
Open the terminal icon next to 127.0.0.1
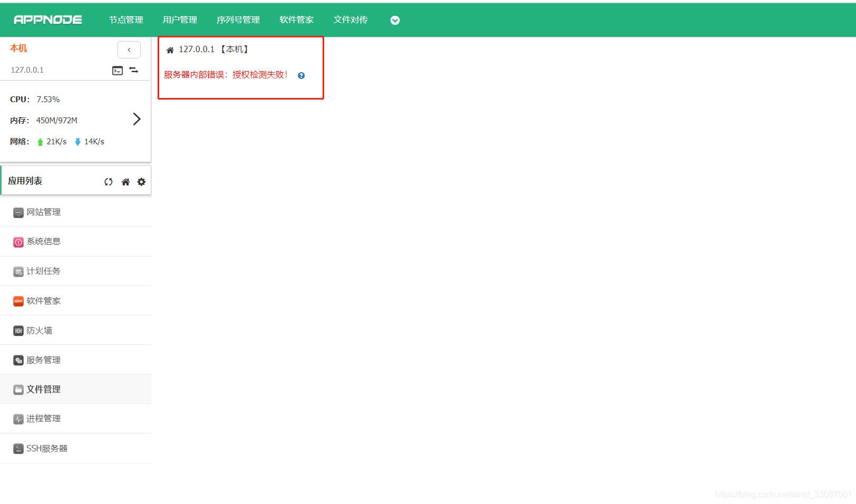point(118,70)
